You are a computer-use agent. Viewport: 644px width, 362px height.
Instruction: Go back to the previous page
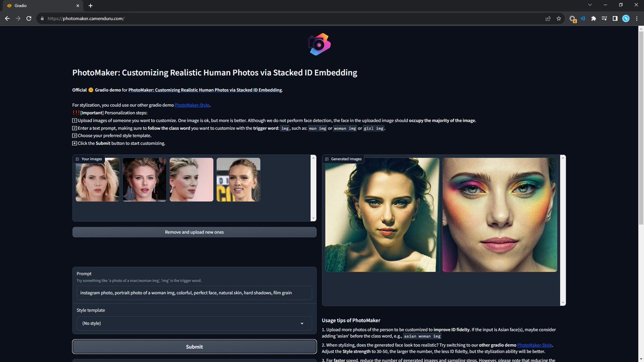(x=7, y=18)
